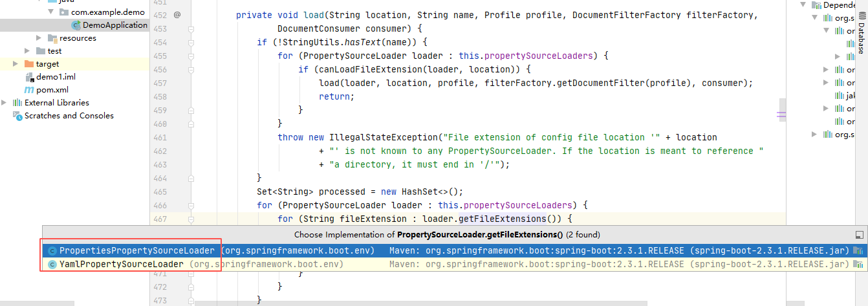Click the Maven pom.xml file icon
Screen dimensions: 868x306
29,90
